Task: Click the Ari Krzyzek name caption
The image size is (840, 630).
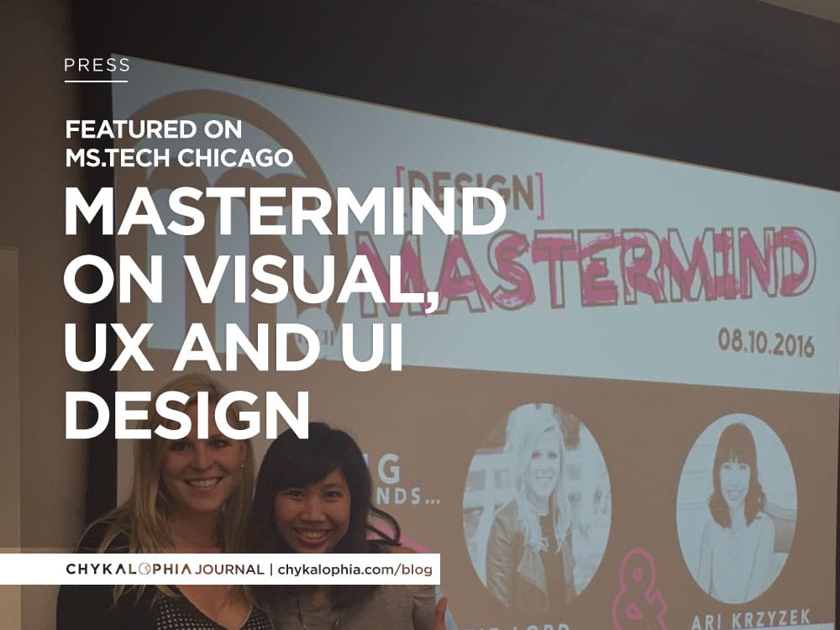Action: click(x=750, y=619)
